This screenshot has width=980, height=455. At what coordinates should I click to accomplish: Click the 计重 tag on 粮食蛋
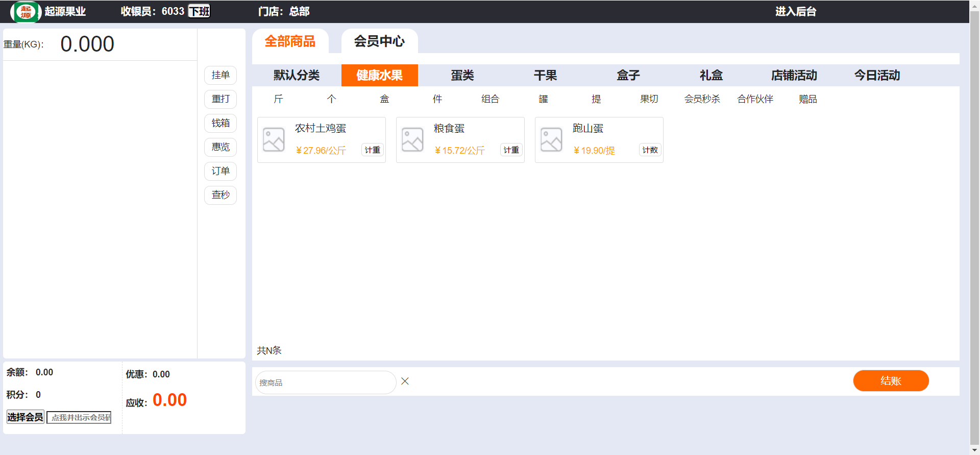click(511, 150)
